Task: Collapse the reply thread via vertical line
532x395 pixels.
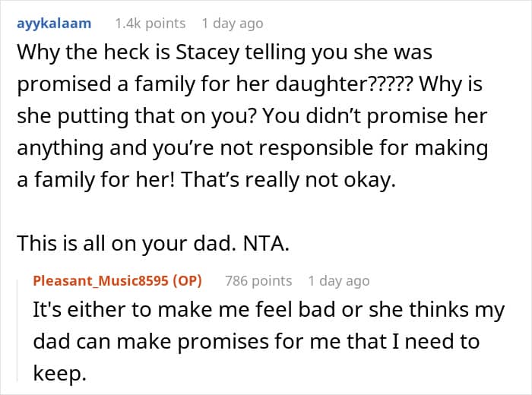Action: tap(17, 328)
